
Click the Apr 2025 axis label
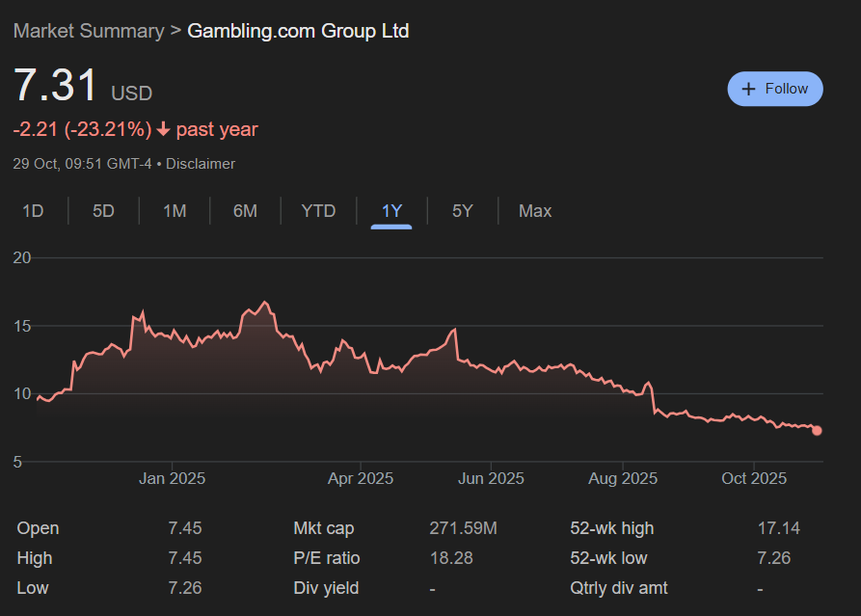[361, 479]
